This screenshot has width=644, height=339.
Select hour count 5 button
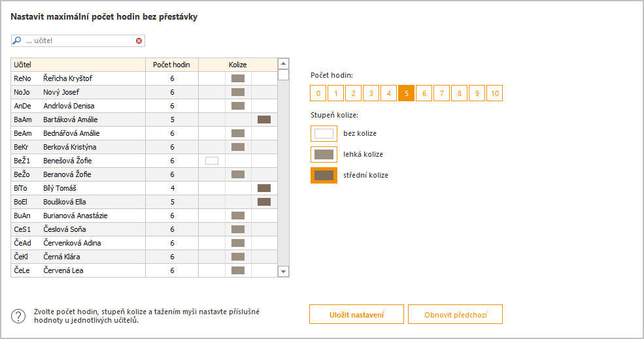click(x=406, y=93)
